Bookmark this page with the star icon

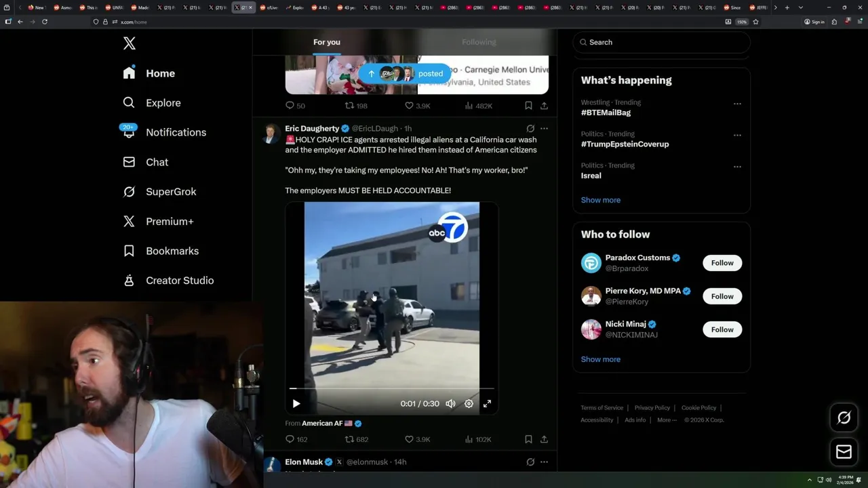[x=755, y=22]
